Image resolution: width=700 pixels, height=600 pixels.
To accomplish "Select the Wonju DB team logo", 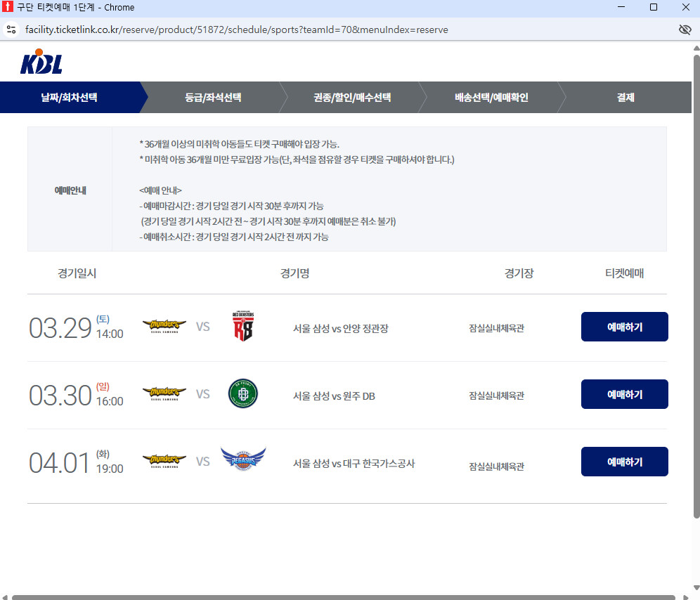I will pyautogui.click(x=242, y=393).
